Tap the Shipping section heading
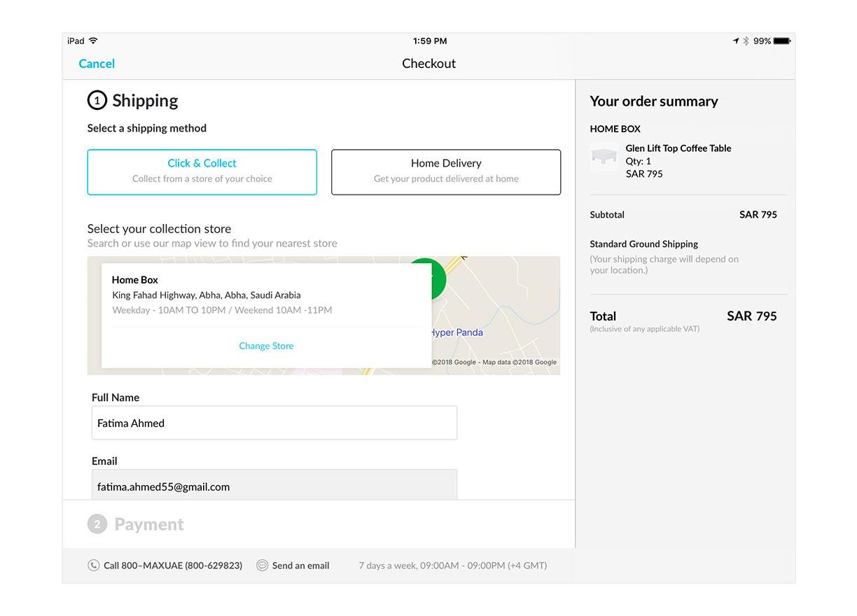The image size is (857, 616). [x=145, y=101]
